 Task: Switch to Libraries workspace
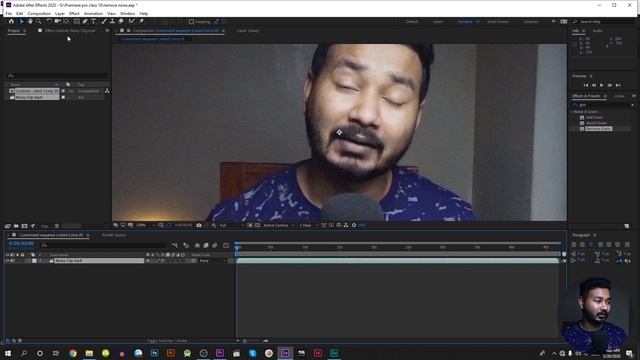pos(531,22)
